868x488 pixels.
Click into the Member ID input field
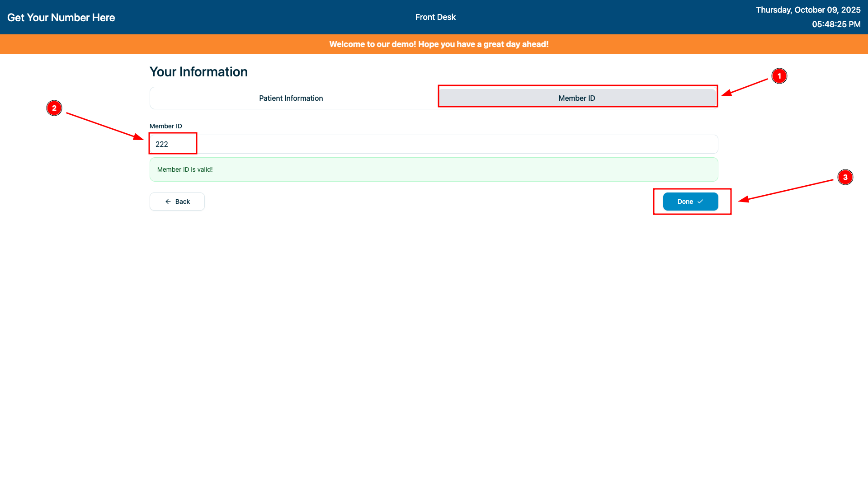(x=434, y=144)
